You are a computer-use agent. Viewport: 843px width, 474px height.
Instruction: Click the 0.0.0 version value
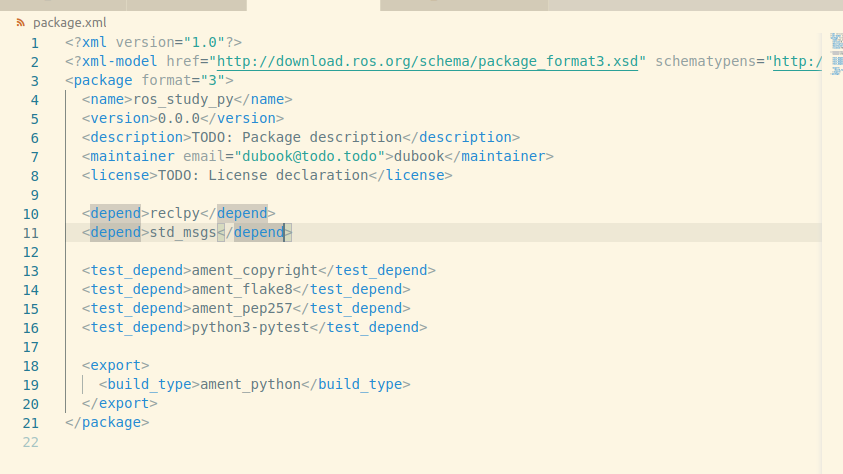(x=179, y=118)
